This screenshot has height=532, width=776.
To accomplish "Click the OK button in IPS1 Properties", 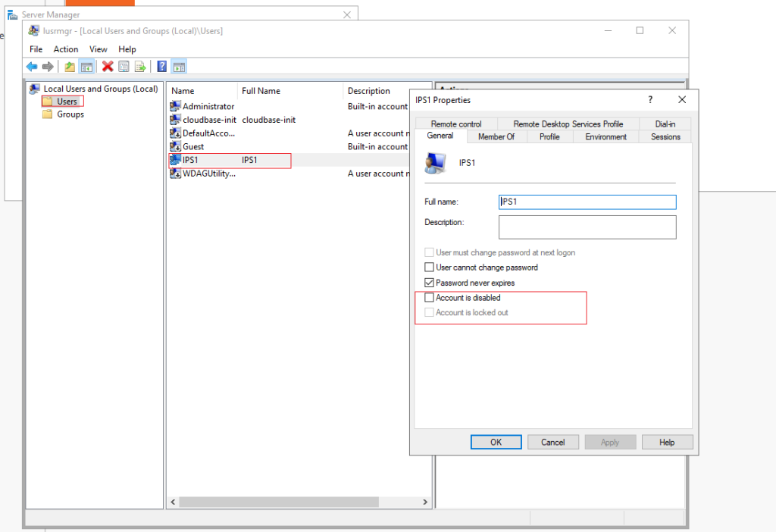I will point(496,442).
